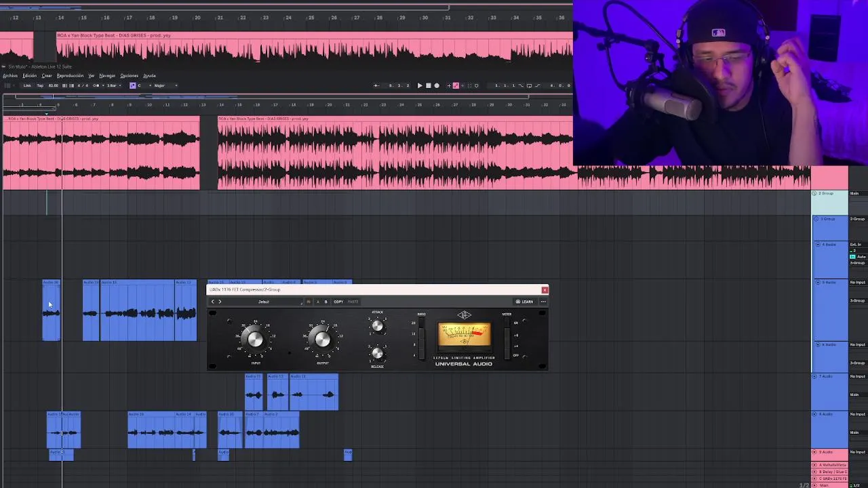Click the time signature 4 / 4 field
The height and width of the screenshot is (488, 868).
click(83, 85)
